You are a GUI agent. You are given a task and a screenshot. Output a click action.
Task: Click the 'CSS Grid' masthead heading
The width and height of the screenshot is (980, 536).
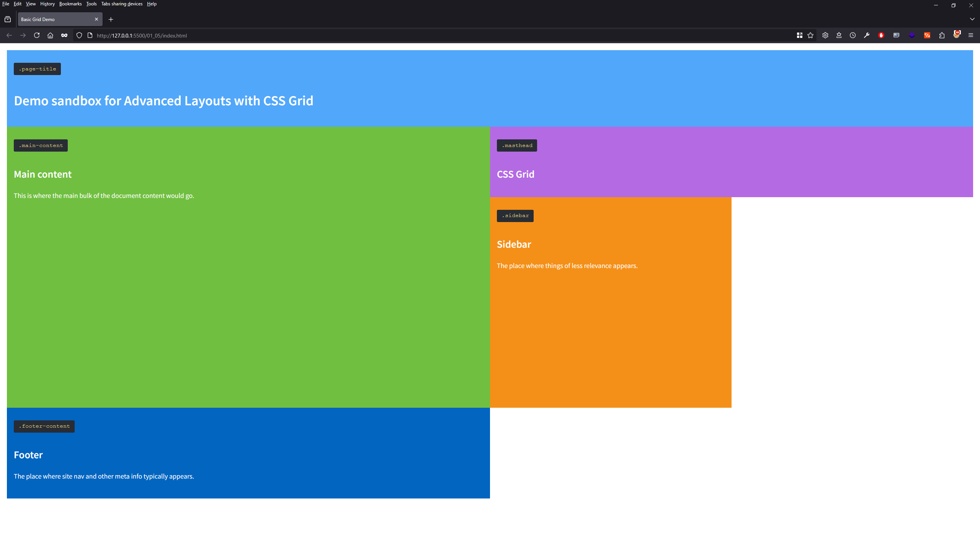pos(515,174)
